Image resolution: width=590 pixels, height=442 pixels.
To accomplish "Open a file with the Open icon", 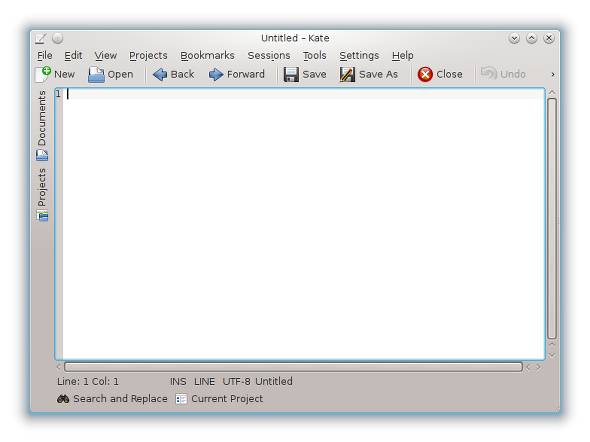I will [x=96, y=74].
